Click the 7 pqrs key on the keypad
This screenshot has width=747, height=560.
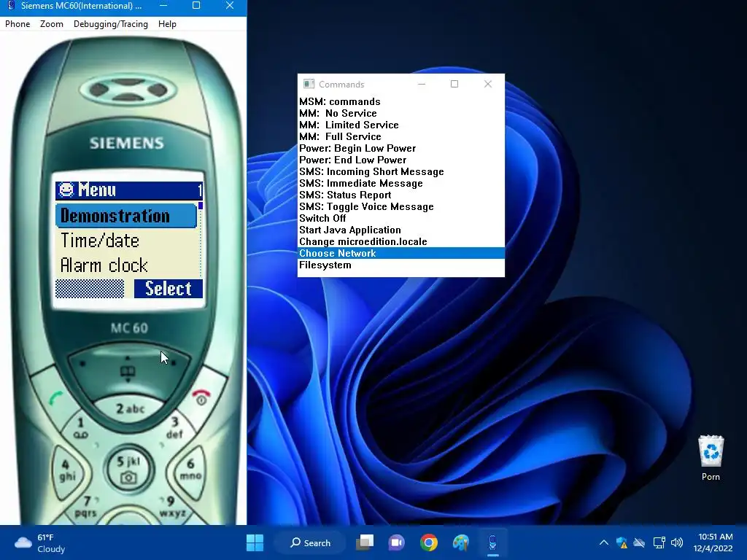(87, 507)
